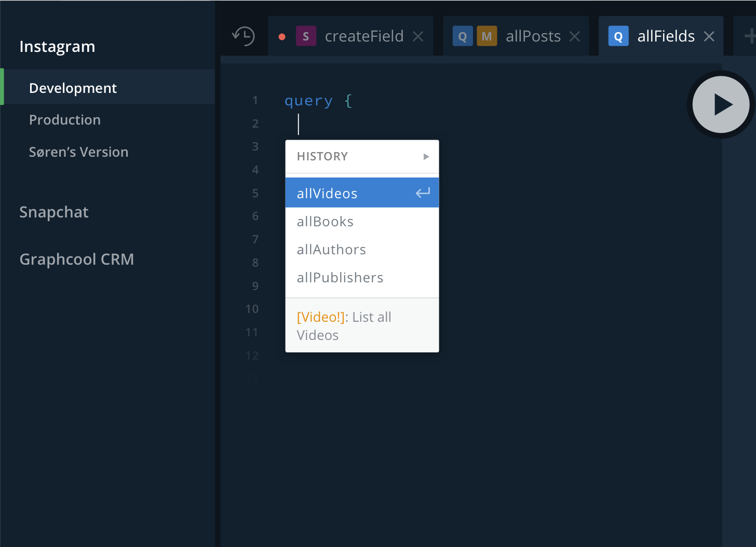Select allBooks from the autocomplete list

pos(325,222)
